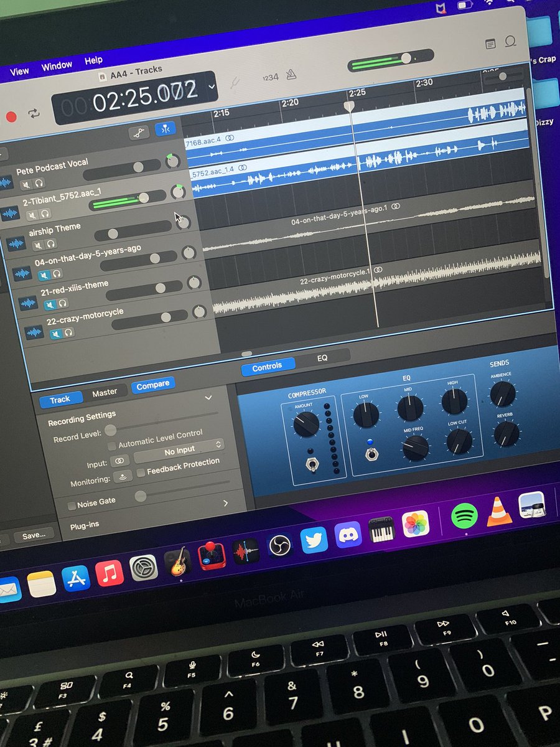Click the Save... button
This screenshot has height=747, width=560.
pyautogui.click(x=34, y=535)
